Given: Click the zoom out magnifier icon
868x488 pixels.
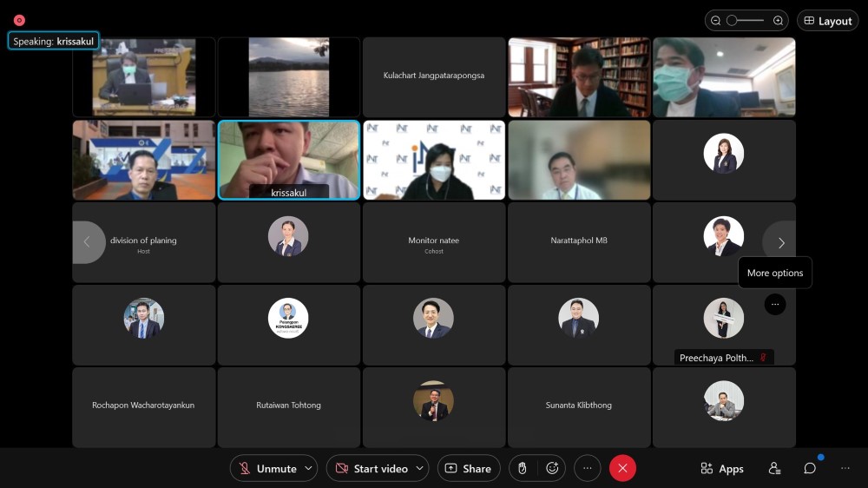Looking at the screenshot, I should tap(716, 21).
